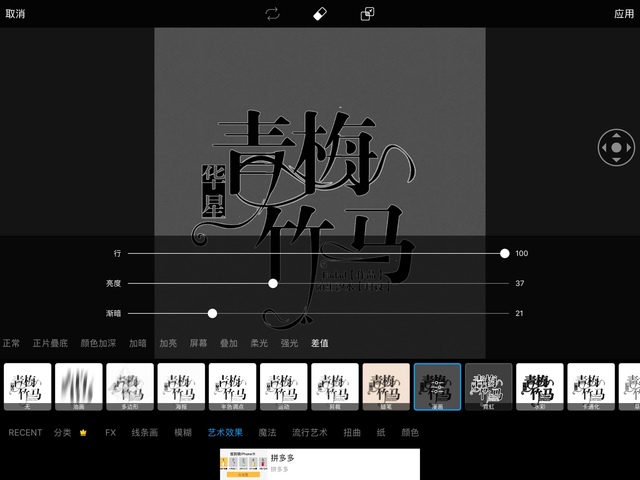
Task: Switch to the FX category tab
Action: 111,433
